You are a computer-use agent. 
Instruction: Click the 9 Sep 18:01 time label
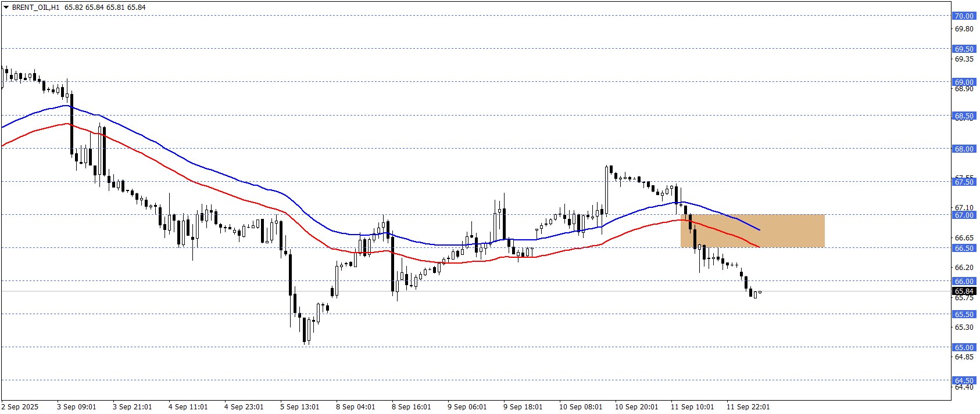[x=523, y=406]
